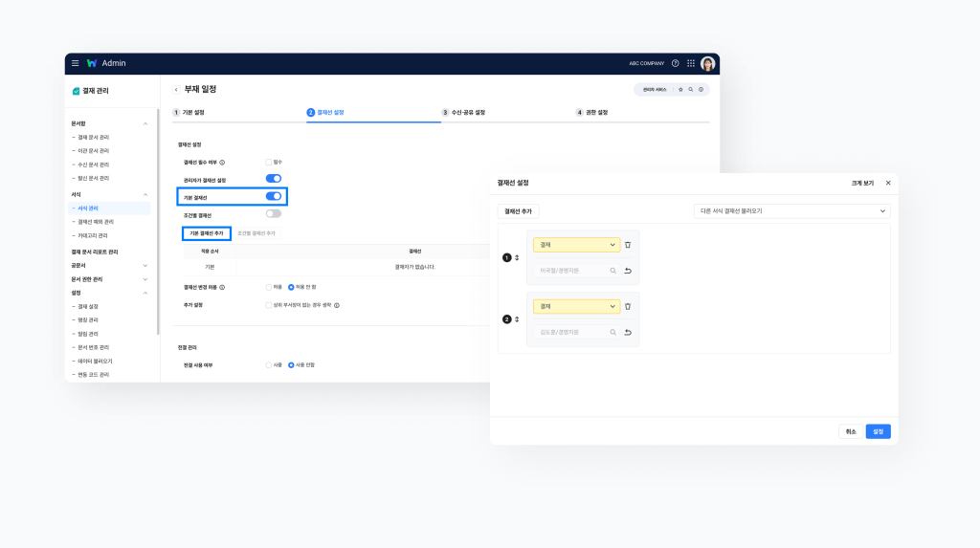980x548 pixels.
Task: Reset the first approver with undo icon
Action: (628, 271)
